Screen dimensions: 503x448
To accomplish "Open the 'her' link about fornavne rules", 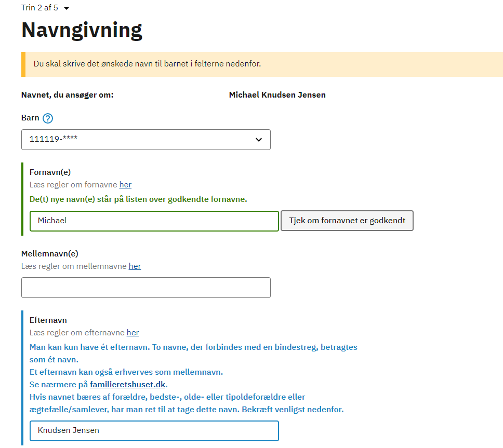I will click(x=125, y=185).
